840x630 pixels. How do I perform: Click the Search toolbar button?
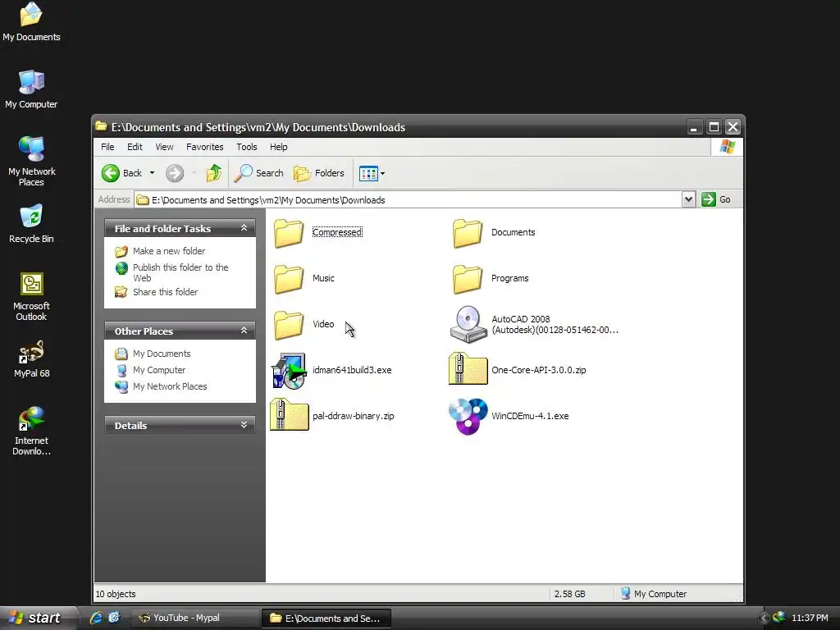coord(259,173)
